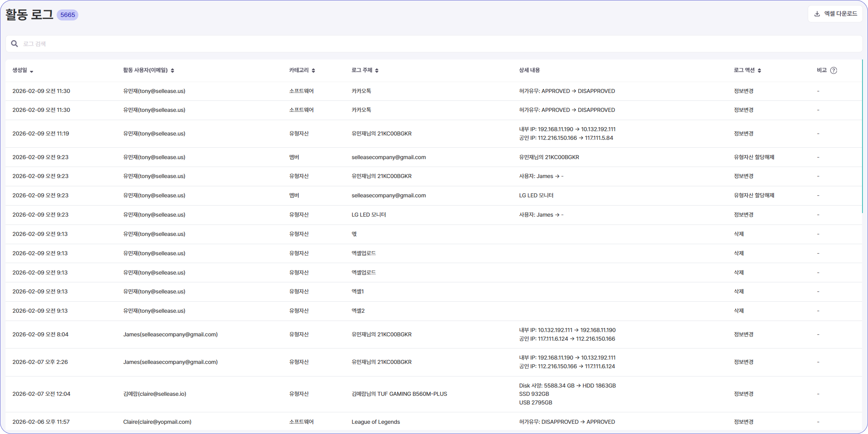
Task: Select the first 카카오톡 log row
Action: [x=361, y=91]
